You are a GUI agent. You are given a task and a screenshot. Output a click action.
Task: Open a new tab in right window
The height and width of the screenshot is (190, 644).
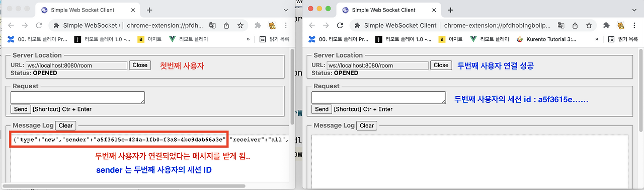pyautogui.click(x=450, y=10)
